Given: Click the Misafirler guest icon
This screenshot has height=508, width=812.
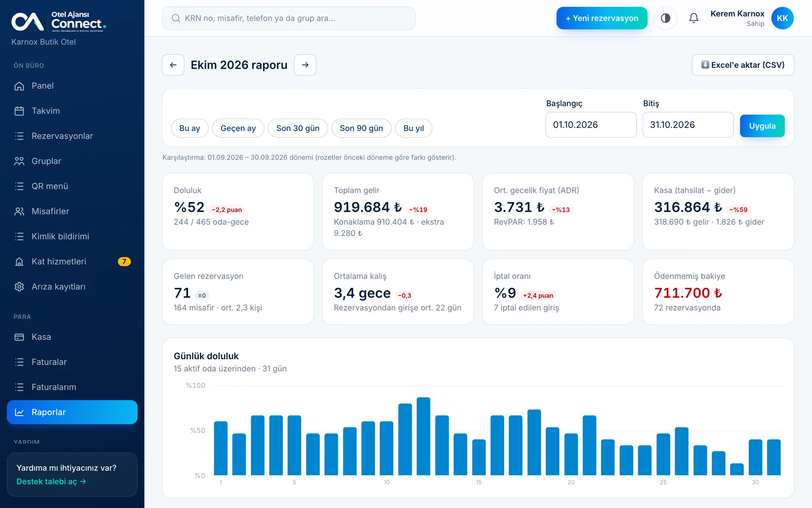Looking at the screenshot, I should pos(19,211).
